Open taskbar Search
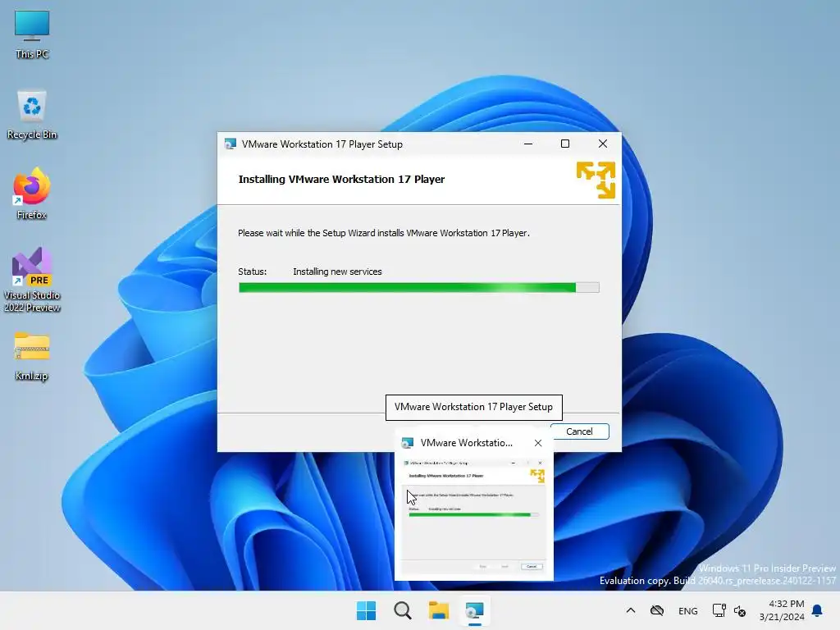Viewport: 840px width, 630px height. click(x=402, y=610)
